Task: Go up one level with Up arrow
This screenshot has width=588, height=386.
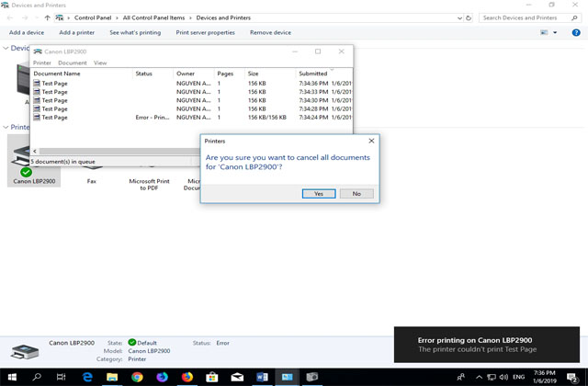Action: [x=47, y=17]
